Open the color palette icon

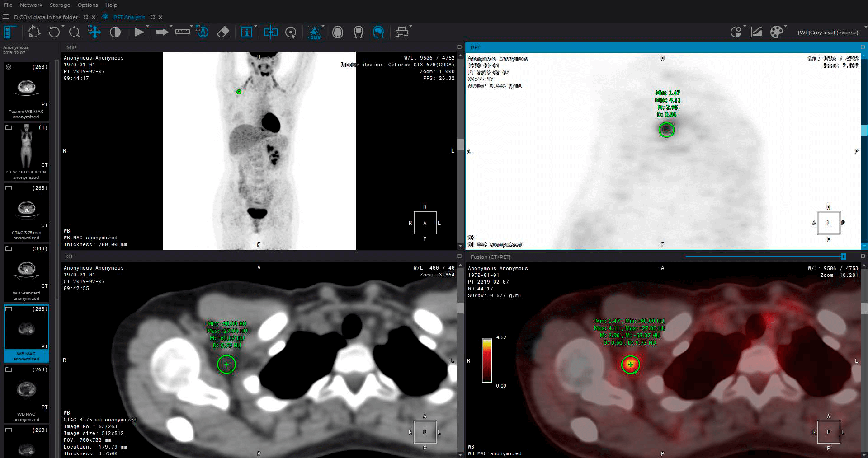point(776,32)
